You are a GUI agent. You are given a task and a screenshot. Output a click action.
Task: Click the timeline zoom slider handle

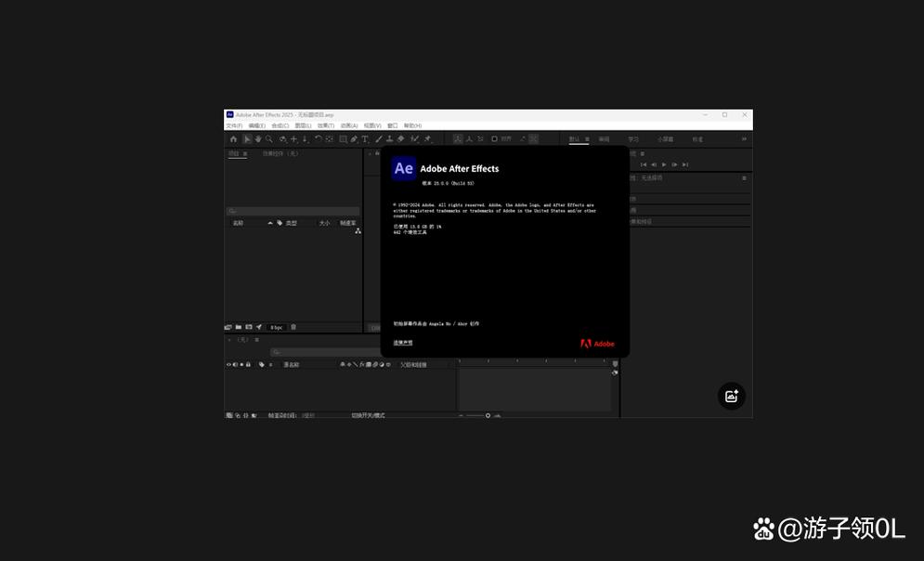point(488,415)
